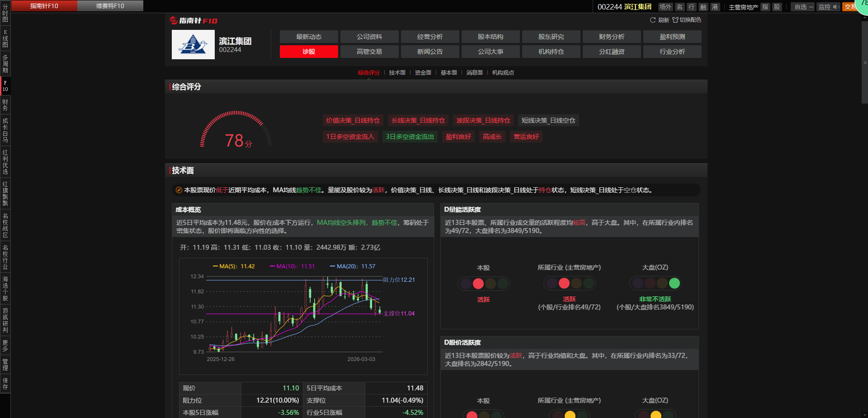Open the 分红融资 section
Image resolution: width=868 pixels, height=418 pixels.
tap(612, 52)
